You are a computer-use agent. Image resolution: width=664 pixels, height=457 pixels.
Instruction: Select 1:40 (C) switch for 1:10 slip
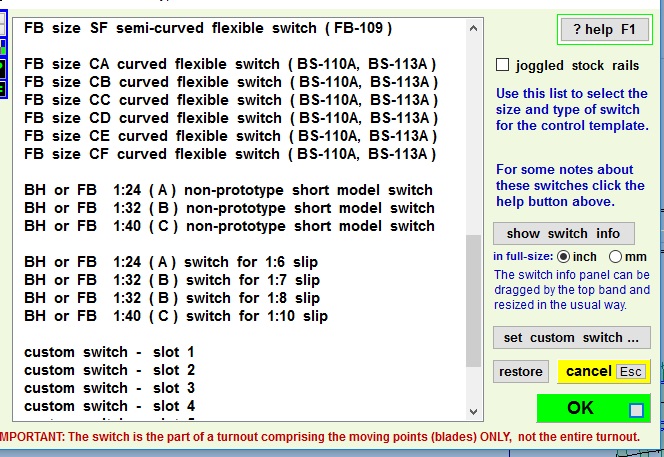[176, 316]
